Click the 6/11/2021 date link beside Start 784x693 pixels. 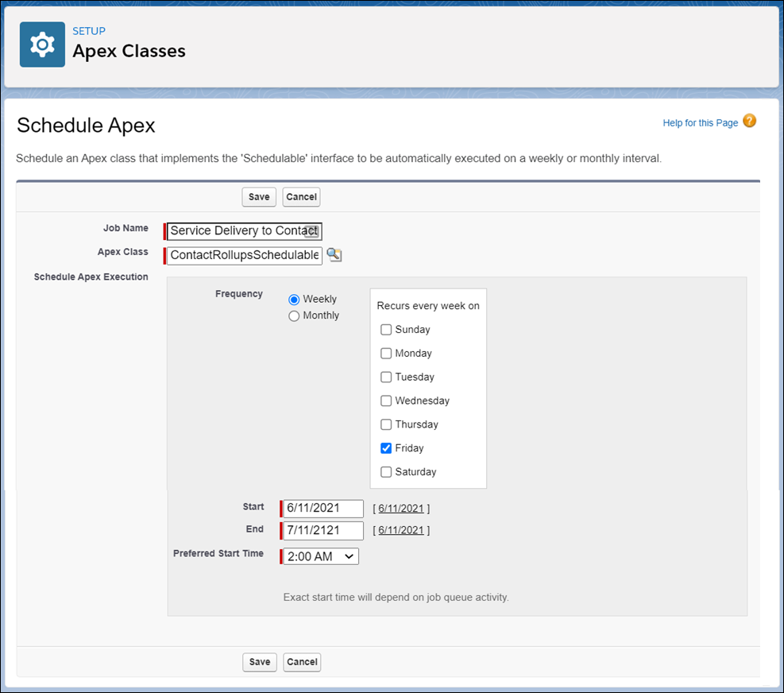coord(401,509)
